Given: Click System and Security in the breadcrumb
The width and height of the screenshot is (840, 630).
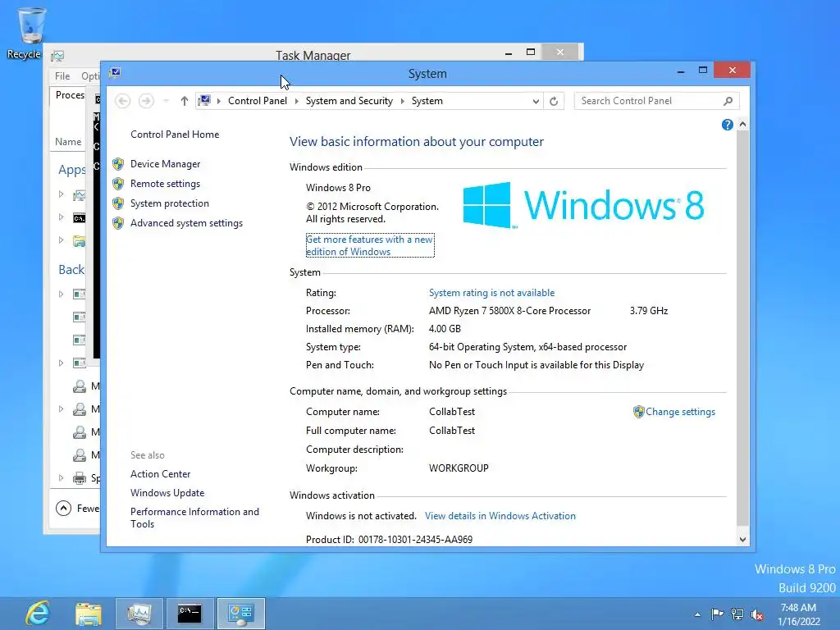Looking at the screenshot, I should (x=349, y=101).
